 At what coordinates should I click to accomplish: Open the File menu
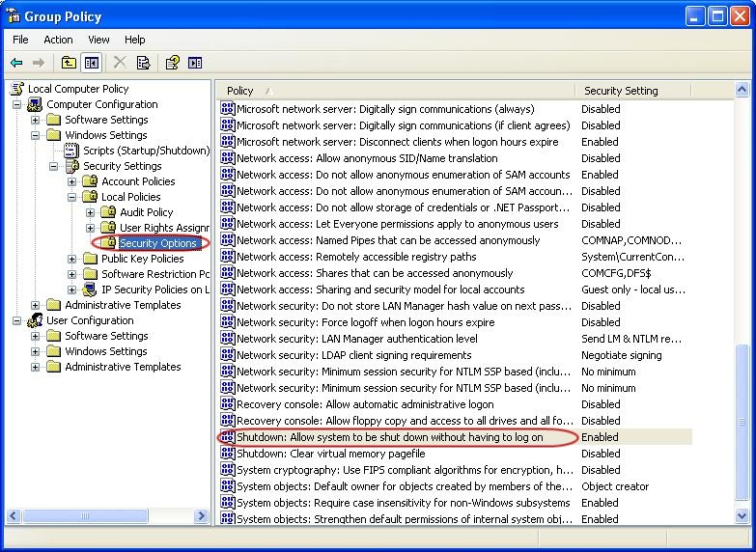[x=20, y=40]
